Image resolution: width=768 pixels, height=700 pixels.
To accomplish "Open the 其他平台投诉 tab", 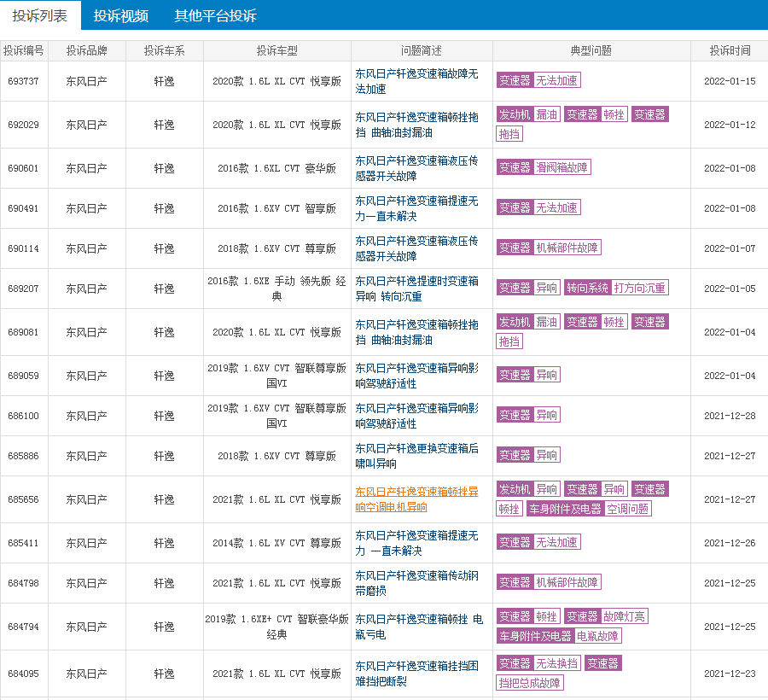I will click(215, 15).
